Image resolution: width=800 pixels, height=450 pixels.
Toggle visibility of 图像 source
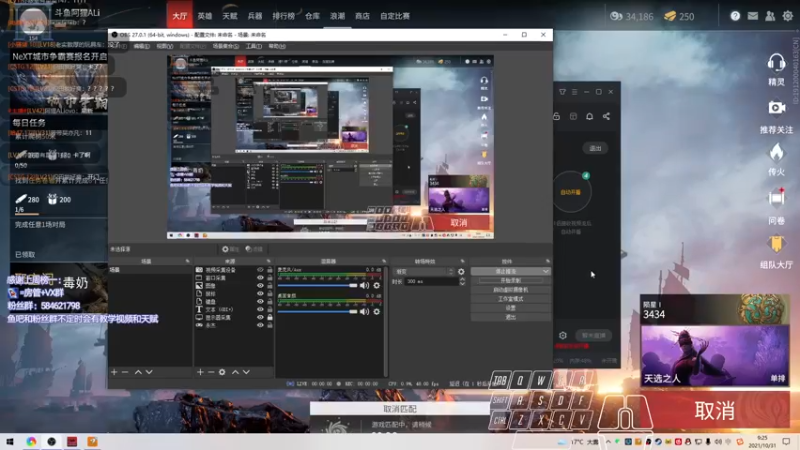coord(260,286)
